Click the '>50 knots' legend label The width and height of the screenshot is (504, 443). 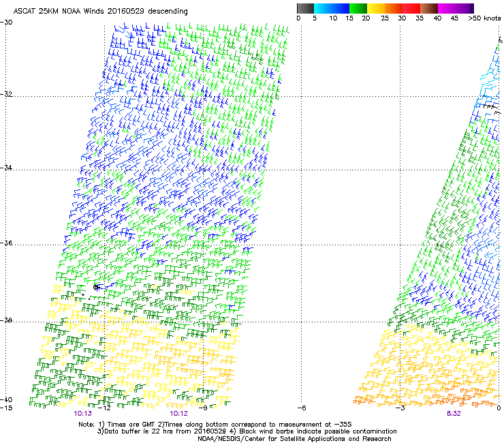[x=484, y=18]
